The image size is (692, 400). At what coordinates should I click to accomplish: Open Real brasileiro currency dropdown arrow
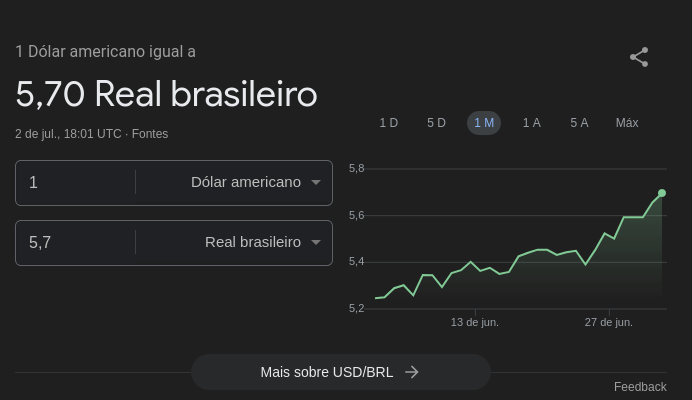pos(316,242)
